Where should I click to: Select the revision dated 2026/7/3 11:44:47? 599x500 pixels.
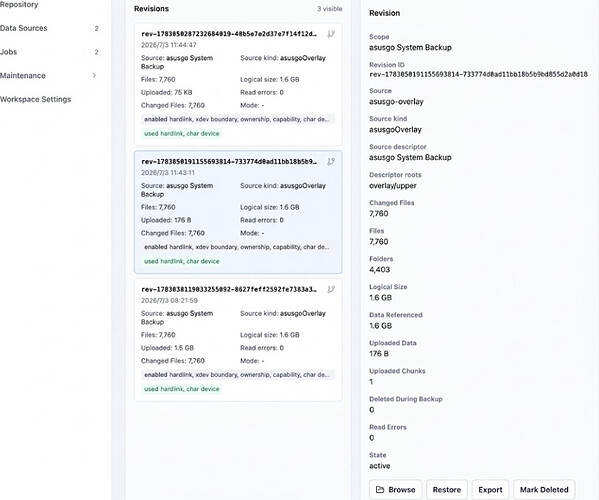238,84
